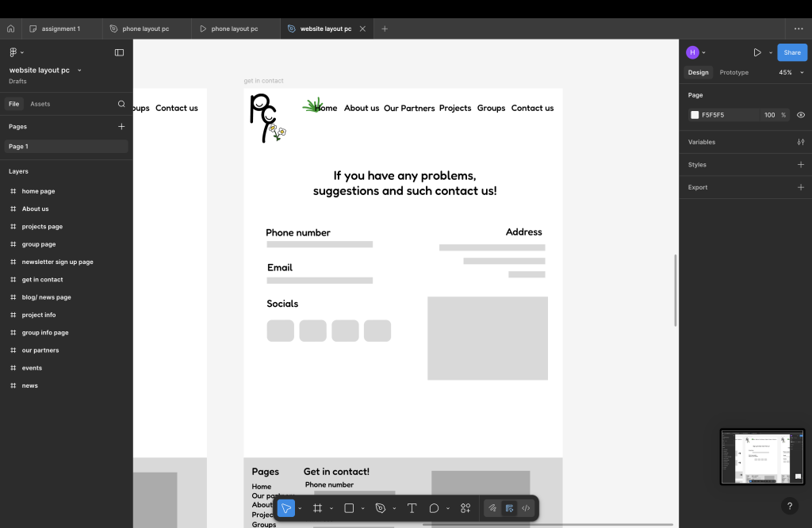This screenshot has width=812, height=528.
Task: Click the blue Share button
Action: (791, 52)
